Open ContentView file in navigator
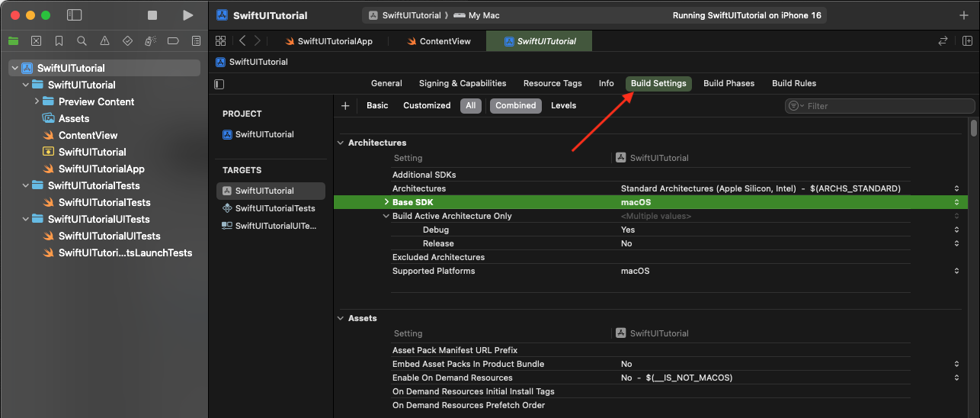This screenshot has width=980, height=418. click(x=80, y=135)
